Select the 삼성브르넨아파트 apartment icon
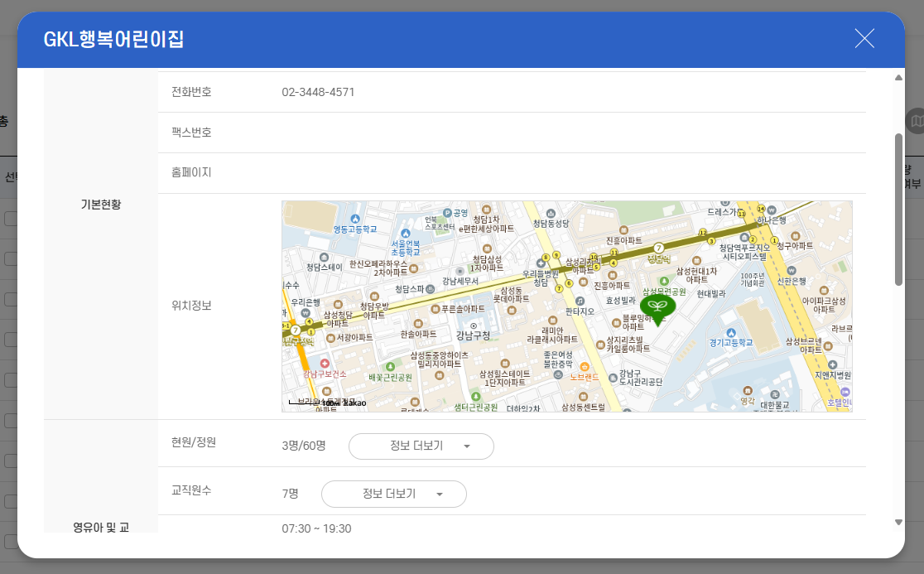924x574 pixels. [x=827, y=346]
